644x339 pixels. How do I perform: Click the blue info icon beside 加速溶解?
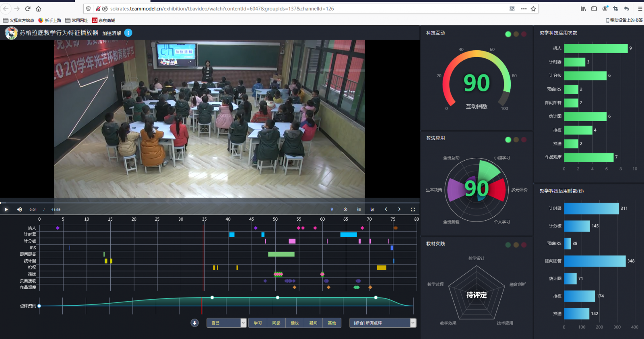(x=128, y=33)
